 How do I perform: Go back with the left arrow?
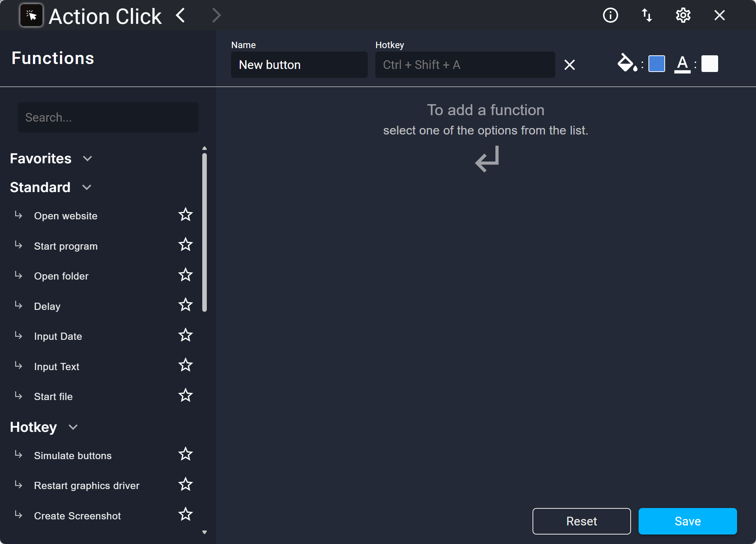click(181, 16)
